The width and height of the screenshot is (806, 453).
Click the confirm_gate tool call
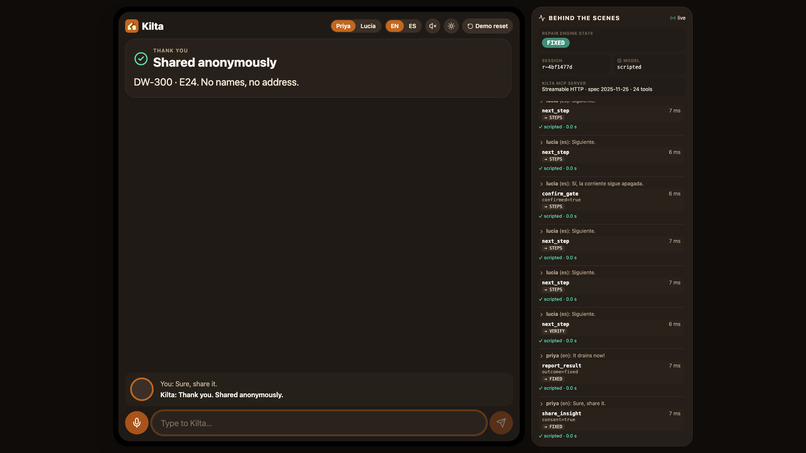pos(560,194)
